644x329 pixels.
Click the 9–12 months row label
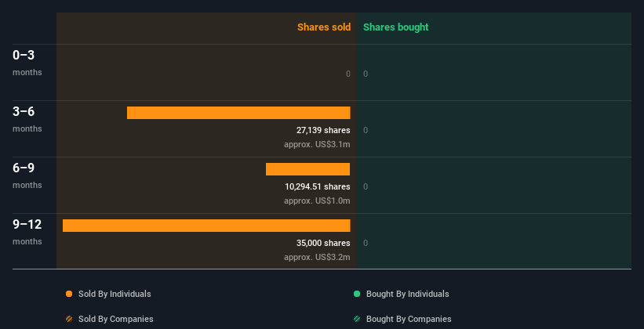pyautogui.click(x=27, y=232)
